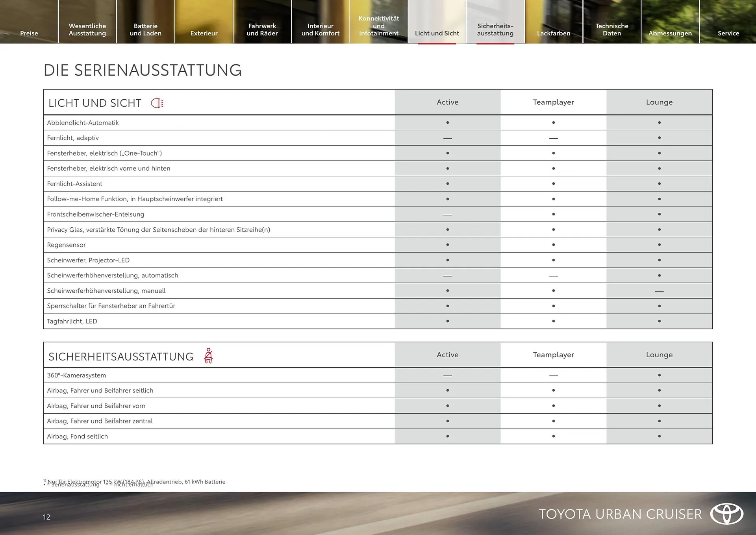Screen dimensions: 756x535
Task: Open the Fahrwerk und Räder tab
Action: tap(262, 30)
